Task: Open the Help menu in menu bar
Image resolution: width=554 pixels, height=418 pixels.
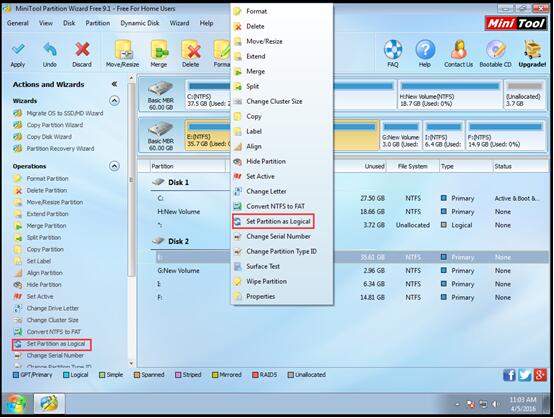Action: pyautogui.click(x=206, y=23)
